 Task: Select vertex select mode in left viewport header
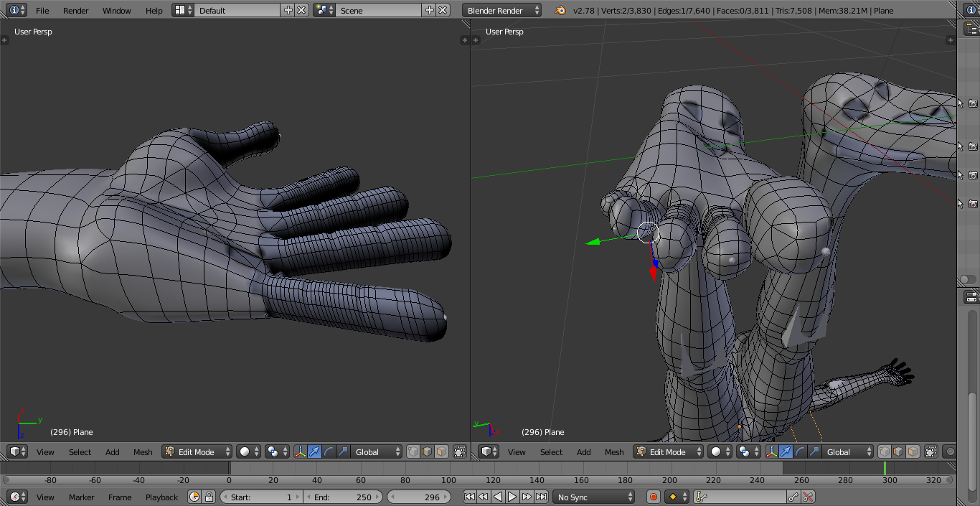click(413, 452)
